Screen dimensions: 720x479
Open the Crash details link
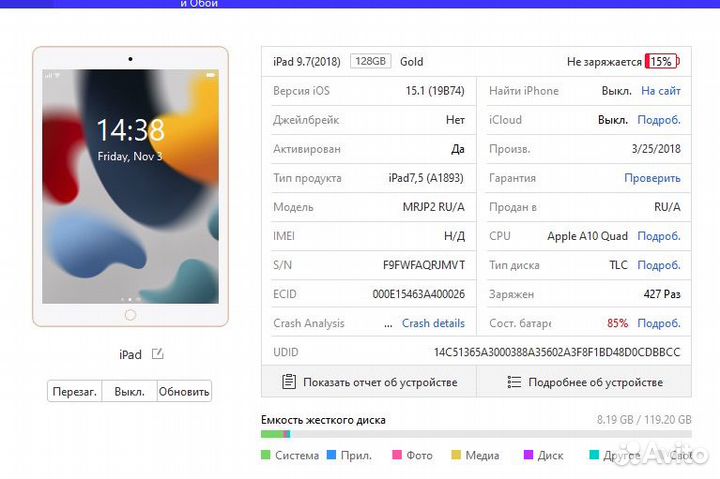[433, 323]
